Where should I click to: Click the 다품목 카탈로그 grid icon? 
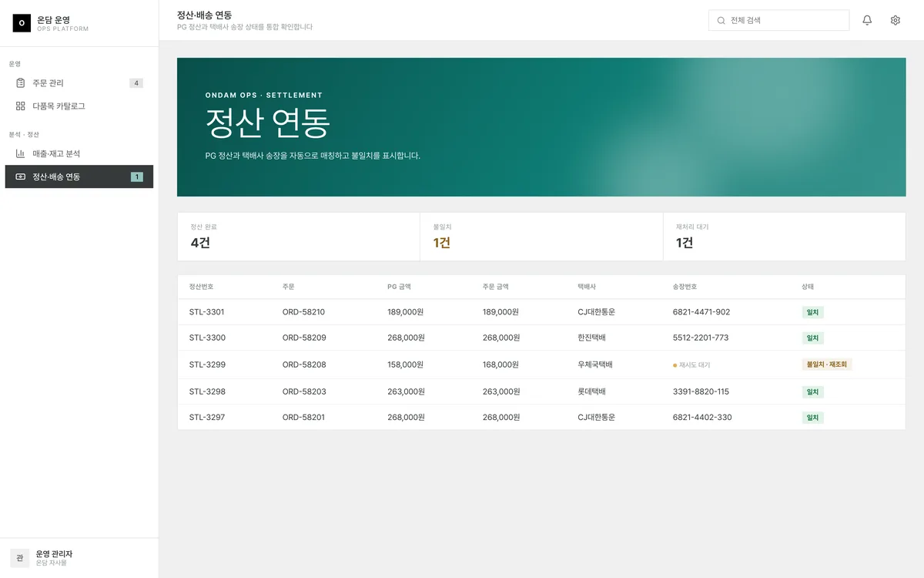click(x=21, y=106)
